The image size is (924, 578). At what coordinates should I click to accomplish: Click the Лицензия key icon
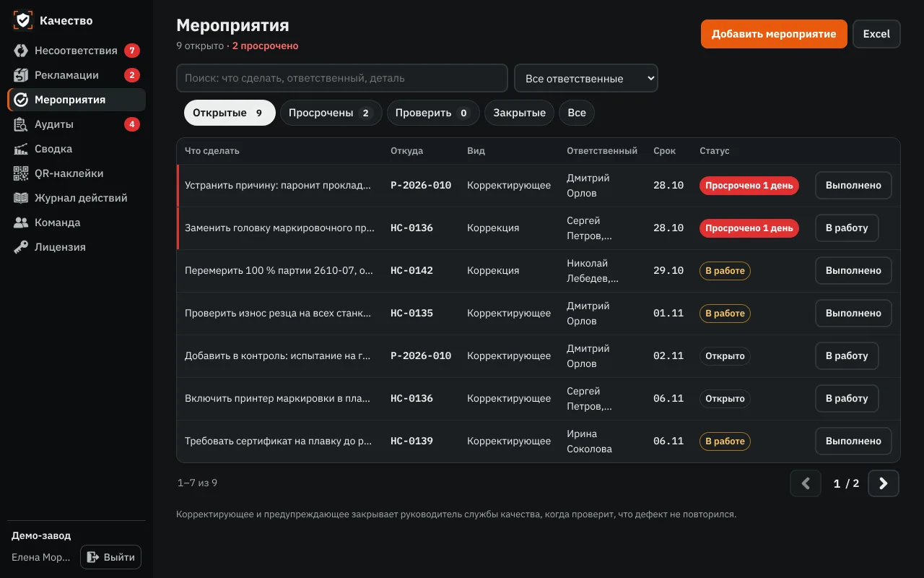(x=21, y=247)
